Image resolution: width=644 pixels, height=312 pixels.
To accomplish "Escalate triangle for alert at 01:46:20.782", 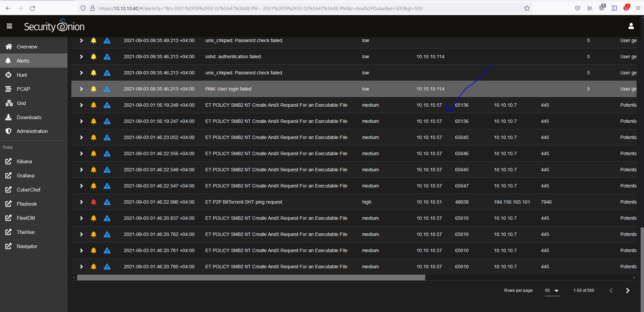I will pos(107,234).
